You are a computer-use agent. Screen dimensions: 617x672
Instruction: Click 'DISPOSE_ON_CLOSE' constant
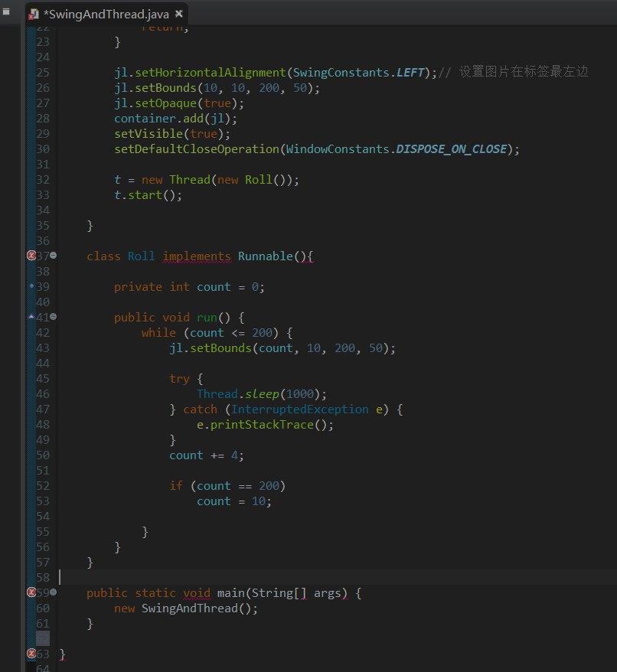[x=452, y=149]
